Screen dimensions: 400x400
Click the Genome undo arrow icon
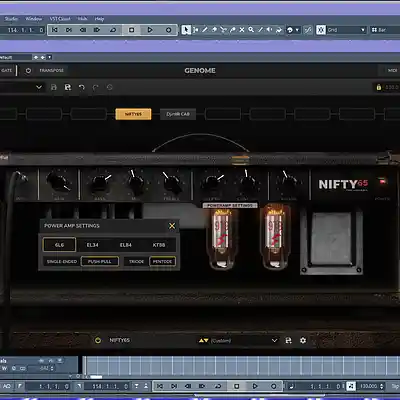[82, 87]
